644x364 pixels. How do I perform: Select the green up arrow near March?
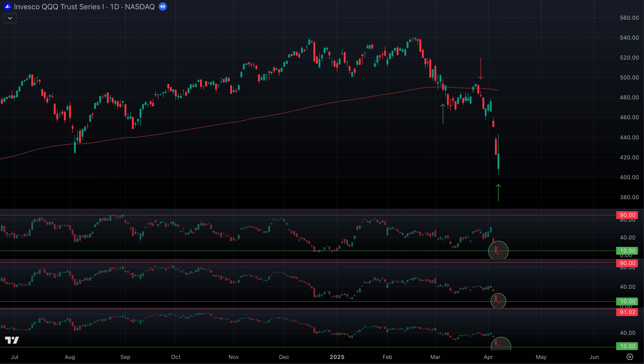pos(443,114)
